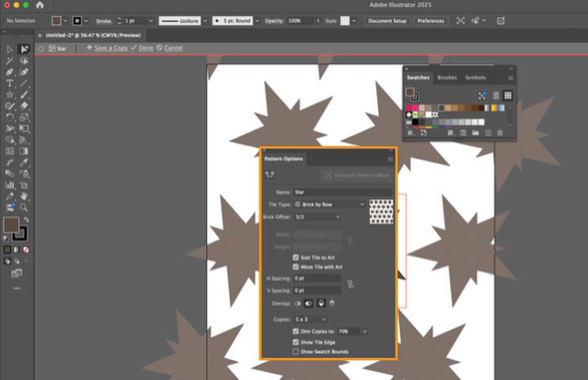The image size is (588, 380).
Task: Select the Pen tool
Action: click(x=10, y=72)
